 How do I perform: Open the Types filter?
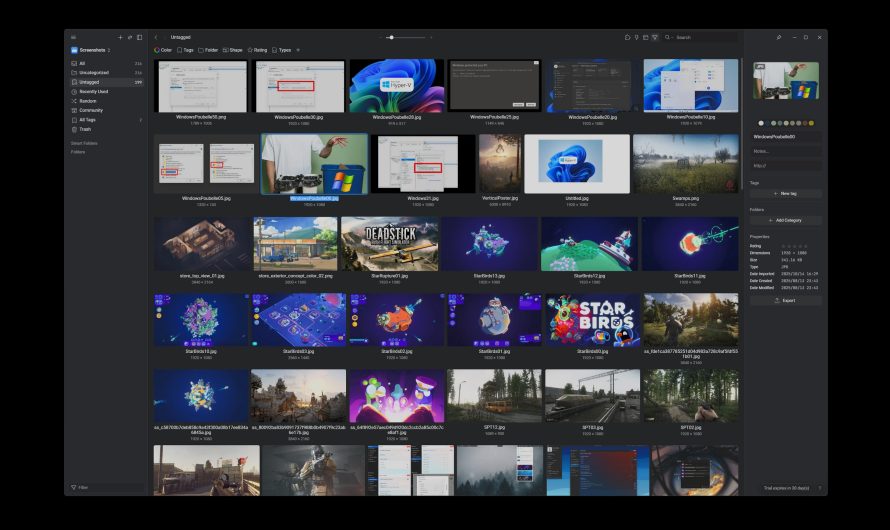click(282, 50)
